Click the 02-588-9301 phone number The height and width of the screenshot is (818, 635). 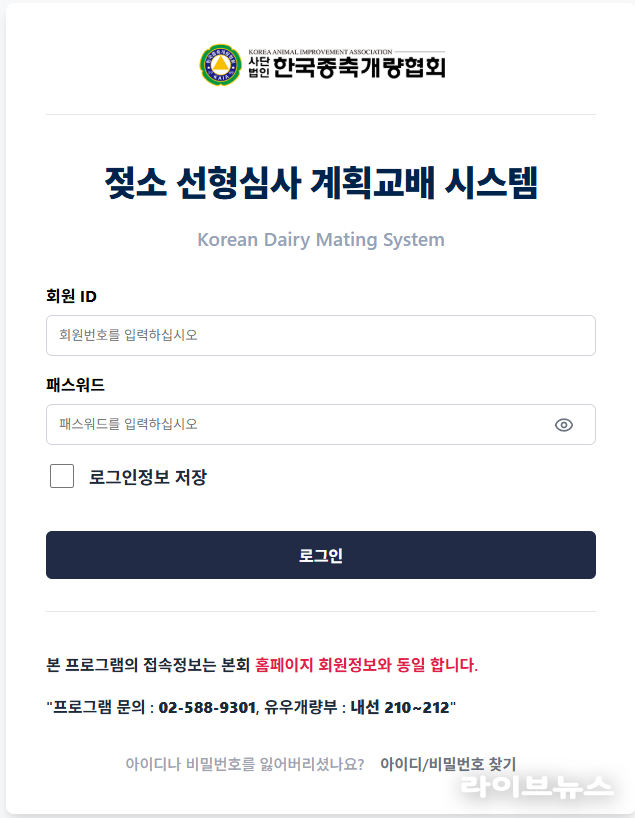click(x=206, y=707)
